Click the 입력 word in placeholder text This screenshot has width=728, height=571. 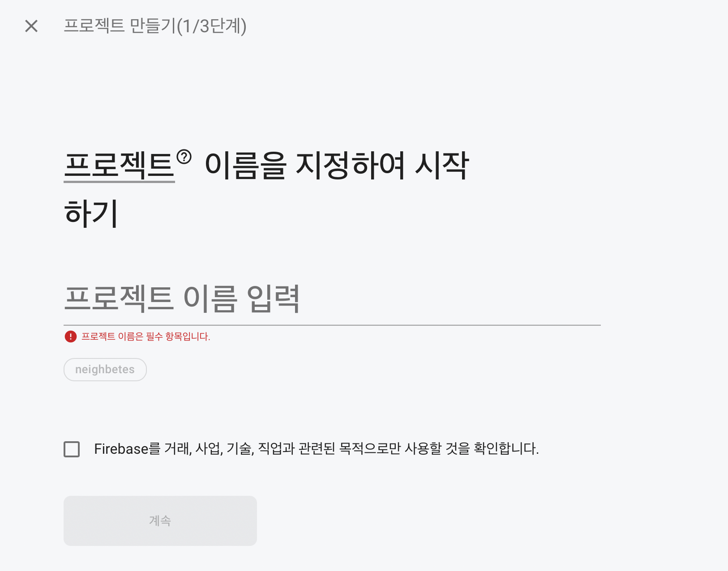tap(273, 298)
